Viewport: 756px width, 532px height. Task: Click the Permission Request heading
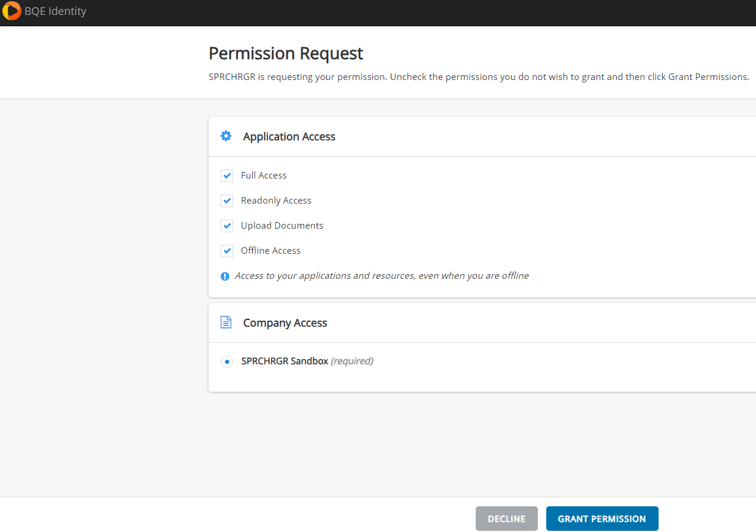pos(286,54)
